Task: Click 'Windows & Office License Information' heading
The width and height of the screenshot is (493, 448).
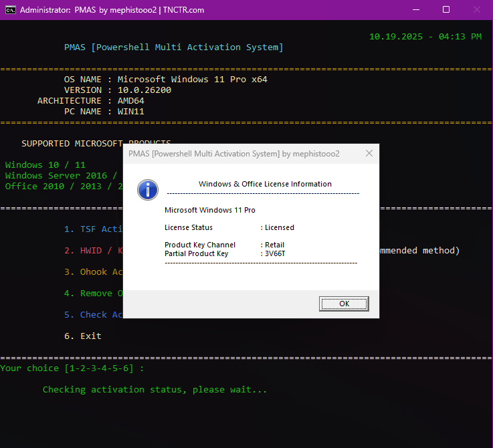Action: click(265, 184)
